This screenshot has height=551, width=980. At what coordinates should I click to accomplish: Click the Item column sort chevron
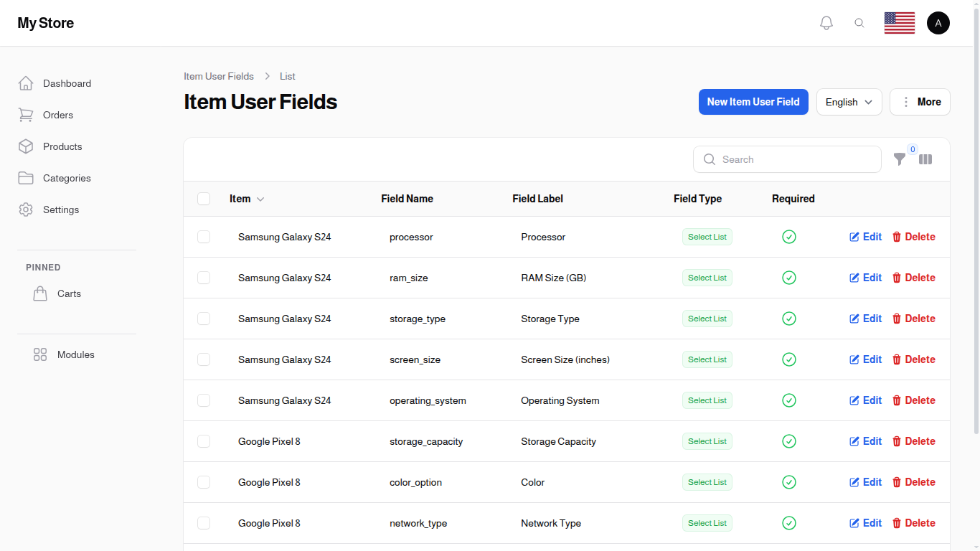260,199
